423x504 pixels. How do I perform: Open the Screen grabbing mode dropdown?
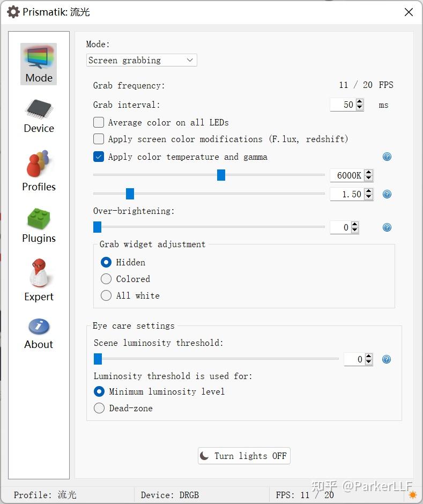coord(142,60)
